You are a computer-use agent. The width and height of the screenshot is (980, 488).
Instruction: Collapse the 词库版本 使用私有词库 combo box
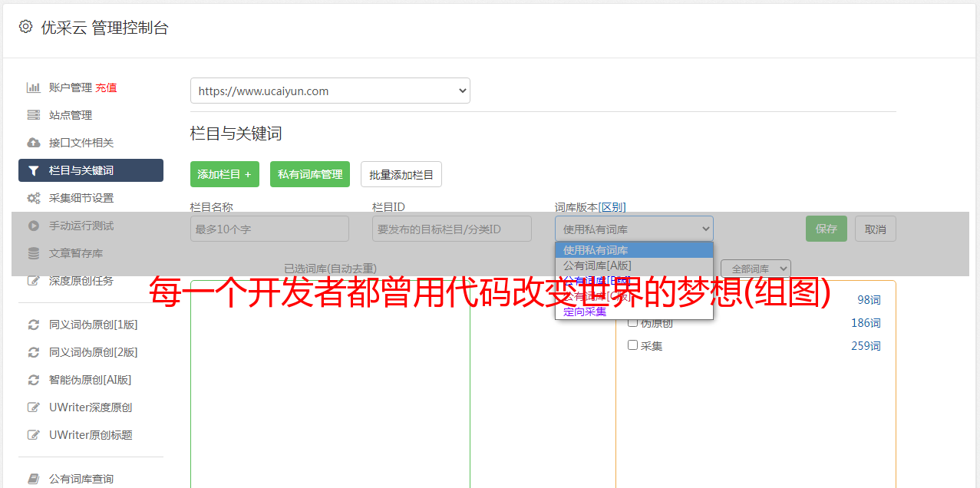[x=634, y=229]
